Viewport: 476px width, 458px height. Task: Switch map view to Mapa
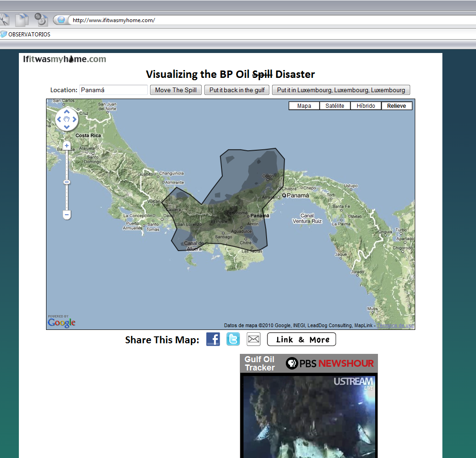304,106
